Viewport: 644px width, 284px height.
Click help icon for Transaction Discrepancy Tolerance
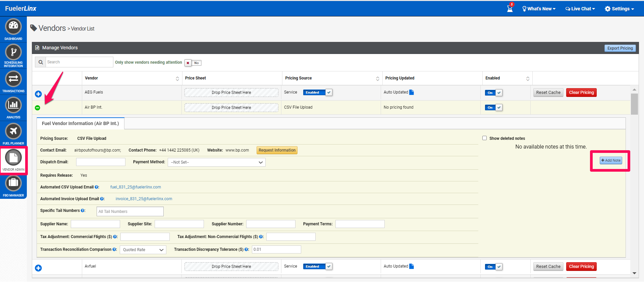tap(247, 249)
